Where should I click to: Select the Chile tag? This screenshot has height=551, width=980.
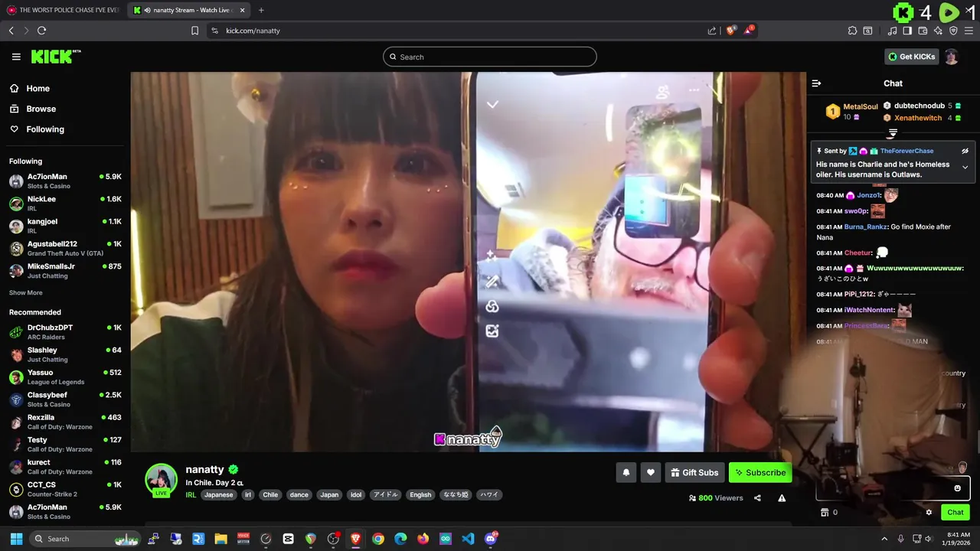270,494
